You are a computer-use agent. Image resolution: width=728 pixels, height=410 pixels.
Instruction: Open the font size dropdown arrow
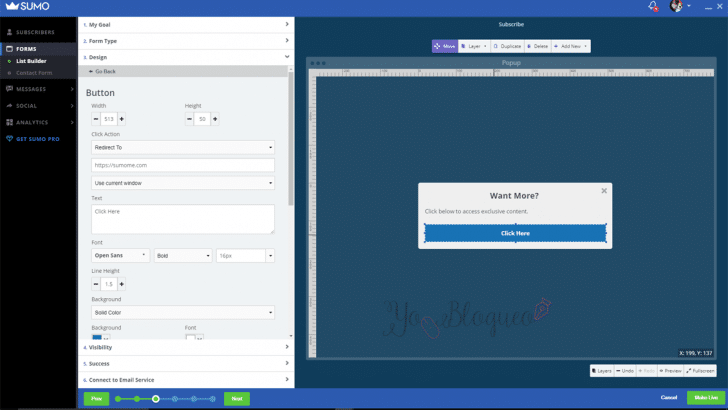(270, 255)
